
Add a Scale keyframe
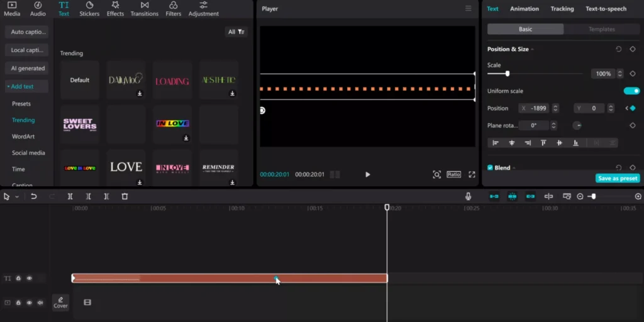[x=633, y=74]
